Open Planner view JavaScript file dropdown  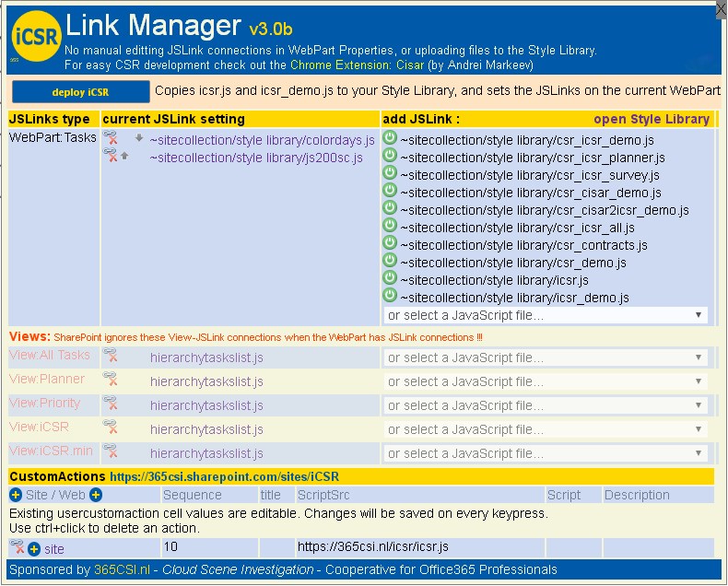[546, 381]
